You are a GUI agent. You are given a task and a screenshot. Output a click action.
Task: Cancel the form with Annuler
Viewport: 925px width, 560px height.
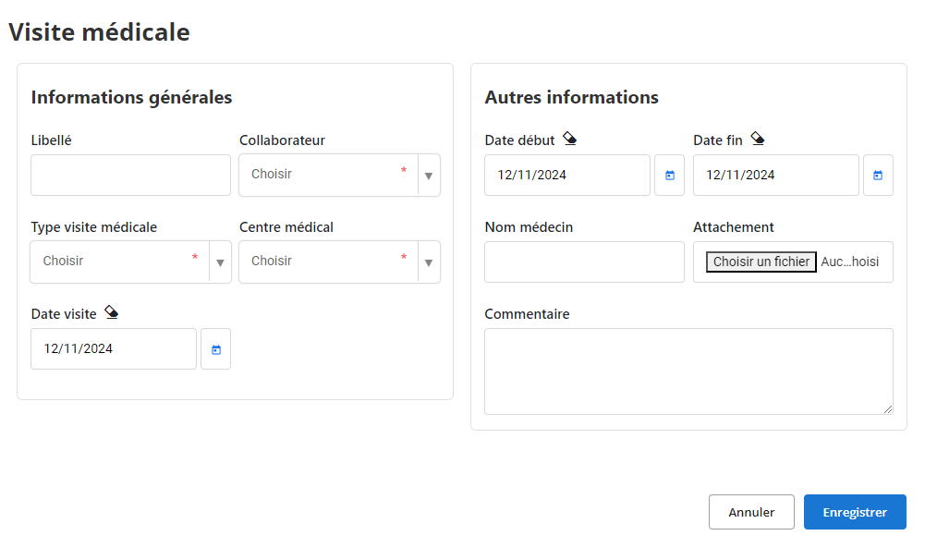pyautogui.click(x=751, y=512)
